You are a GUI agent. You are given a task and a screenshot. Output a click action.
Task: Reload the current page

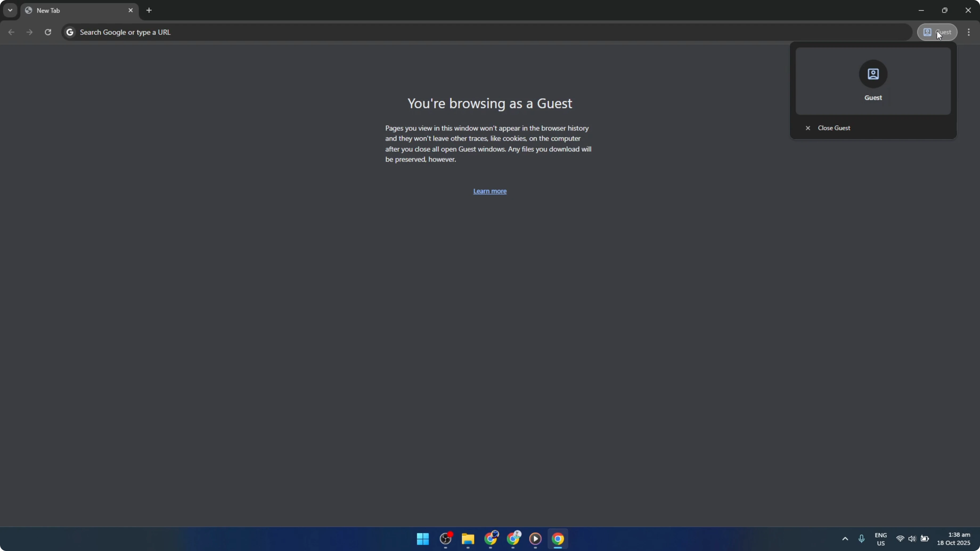pos(48,32)
